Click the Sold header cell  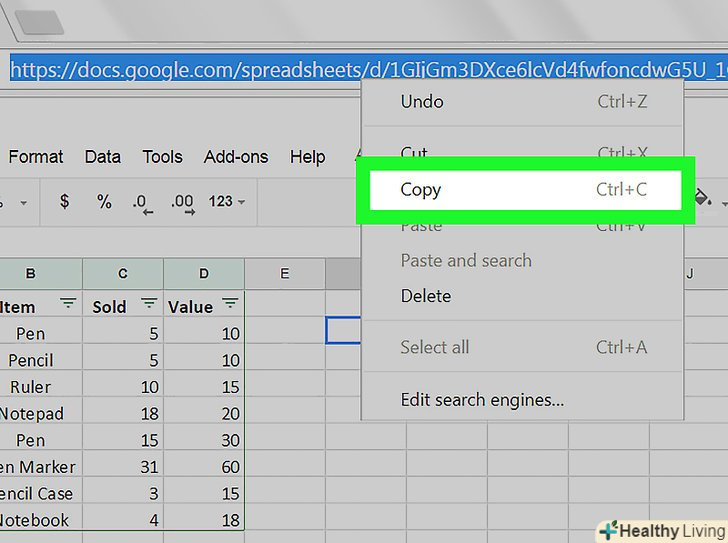(x=123, y=304)
